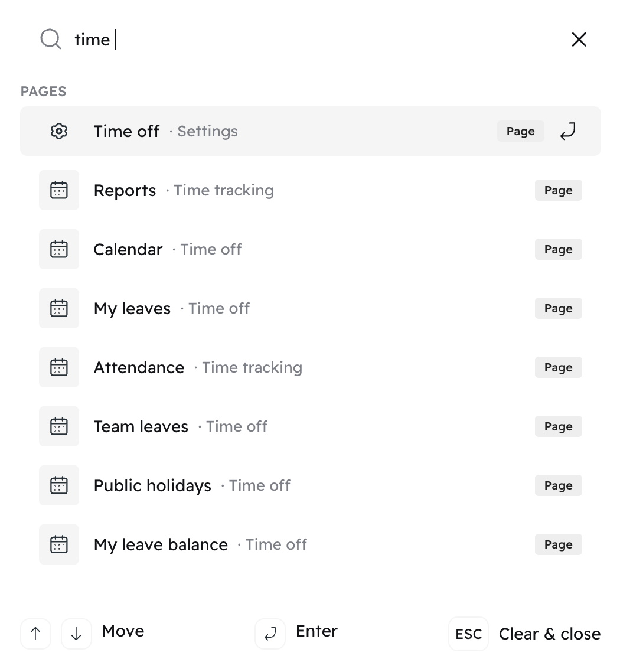
Task: Click the ESC key button
Action: pos(468,634)
